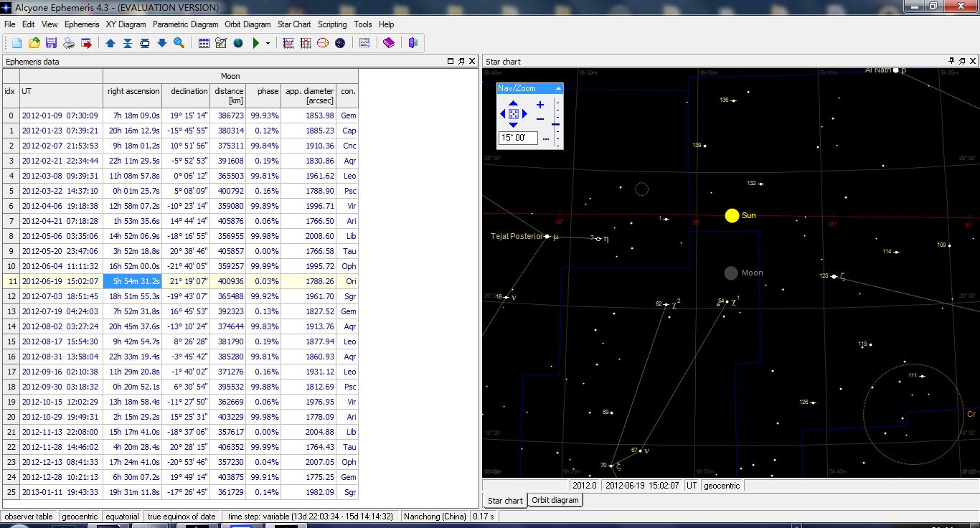The width and height of the screenshot is (980, 528).
Task: Click the Nav/Zoom center recenter button
Action: pyautogui.click(x=514, y=114)
